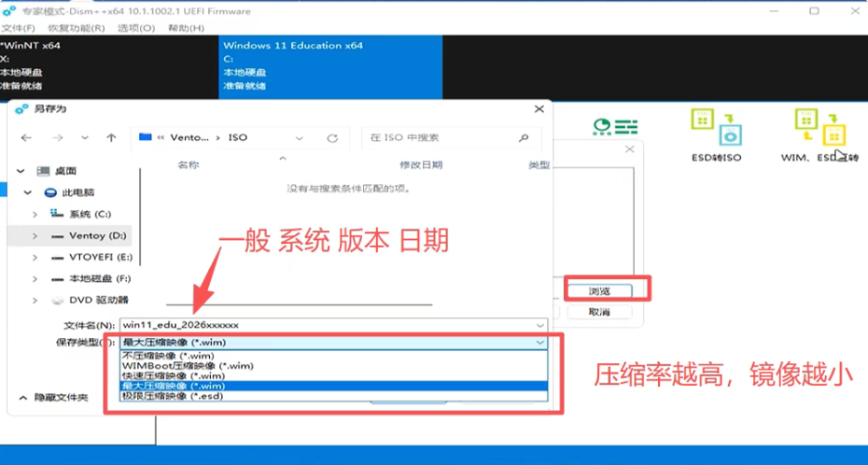The image size is (868, 465).
Task: Open the 文件(F) menu
Action: [19, 28]
